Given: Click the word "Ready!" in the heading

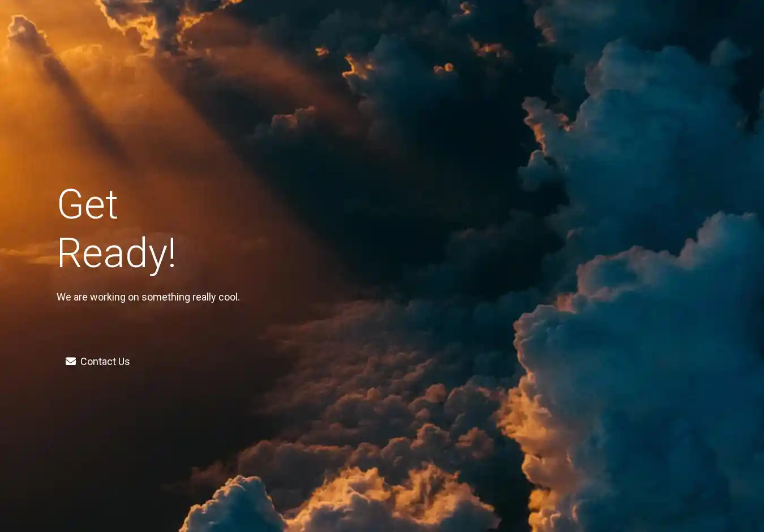Looking at the screenshot, I should (116, 253).
